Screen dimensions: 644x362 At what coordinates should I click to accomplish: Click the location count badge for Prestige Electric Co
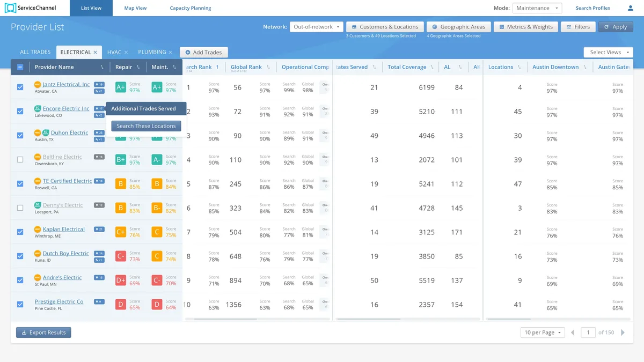[x=99, y=302]
